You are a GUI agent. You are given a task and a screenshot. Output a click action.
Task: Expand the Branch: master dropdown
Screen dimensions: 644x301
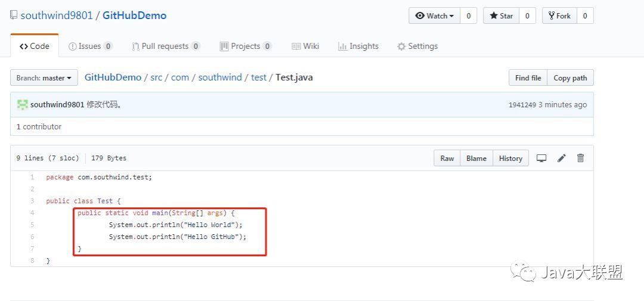coord(44,77)
